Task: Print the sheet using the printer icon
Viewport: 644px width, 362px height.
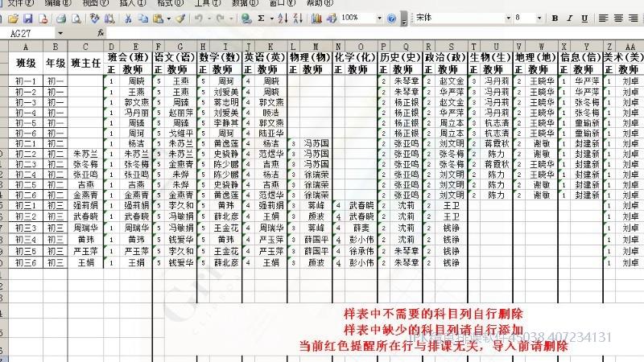Action: coord(61,19)
